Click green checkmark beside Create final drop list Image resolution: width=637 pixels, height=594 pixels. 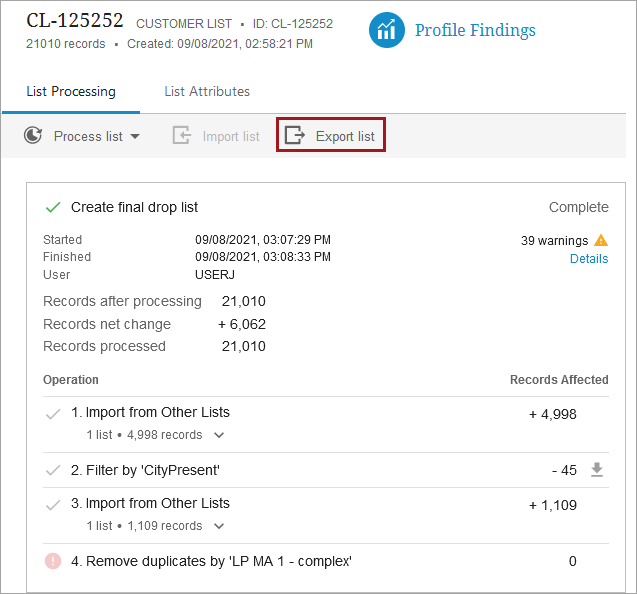click(53, 207)
